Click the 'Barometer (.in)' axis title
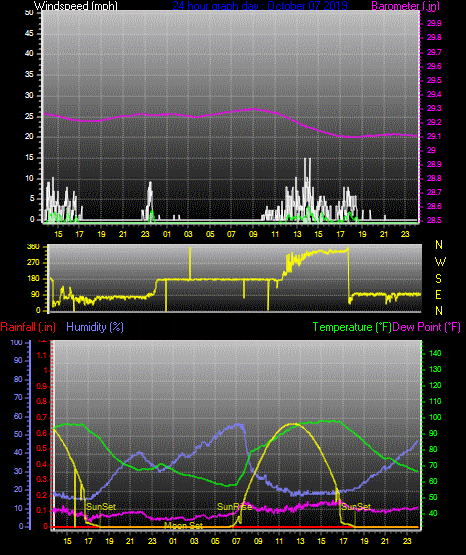This screenshot has width=466, height=555. click(405, 6)
